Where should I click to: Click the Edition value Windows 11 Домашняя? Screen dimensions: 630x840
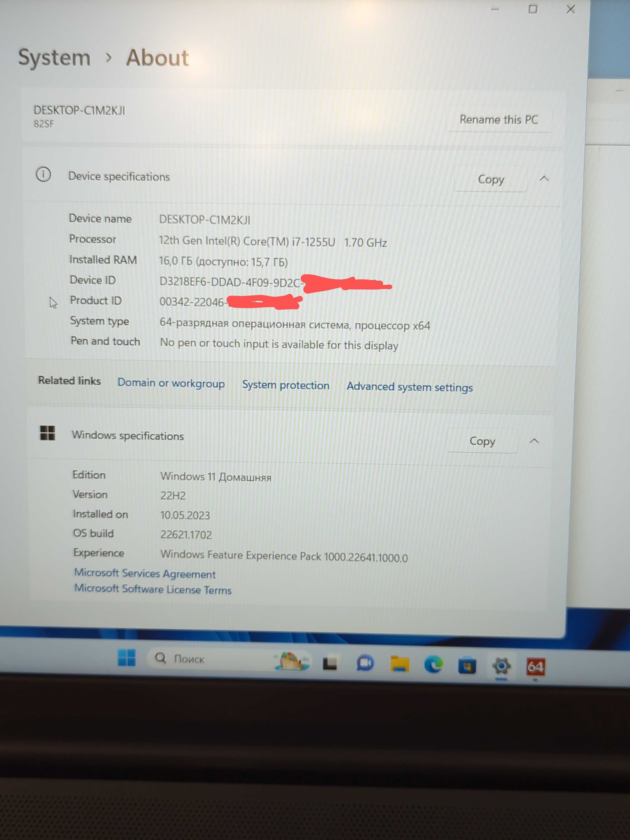click(x=216, y=477)
